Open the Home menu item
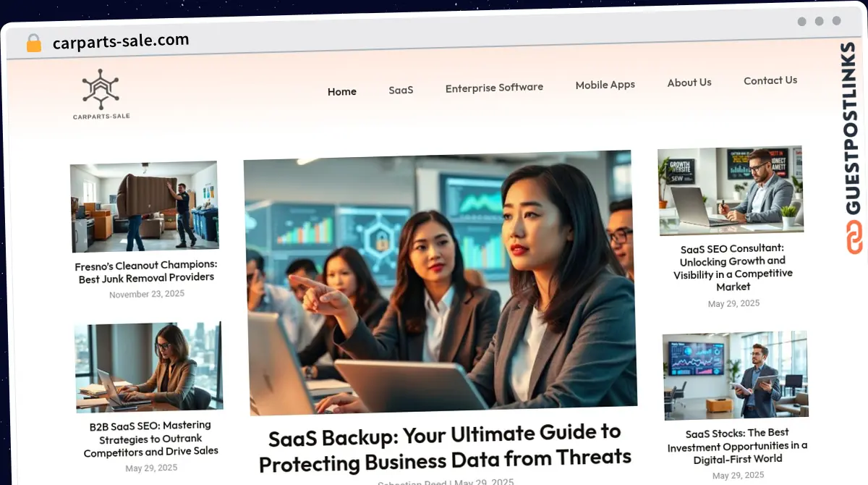The image size is (868, 485). click(341, 92)
